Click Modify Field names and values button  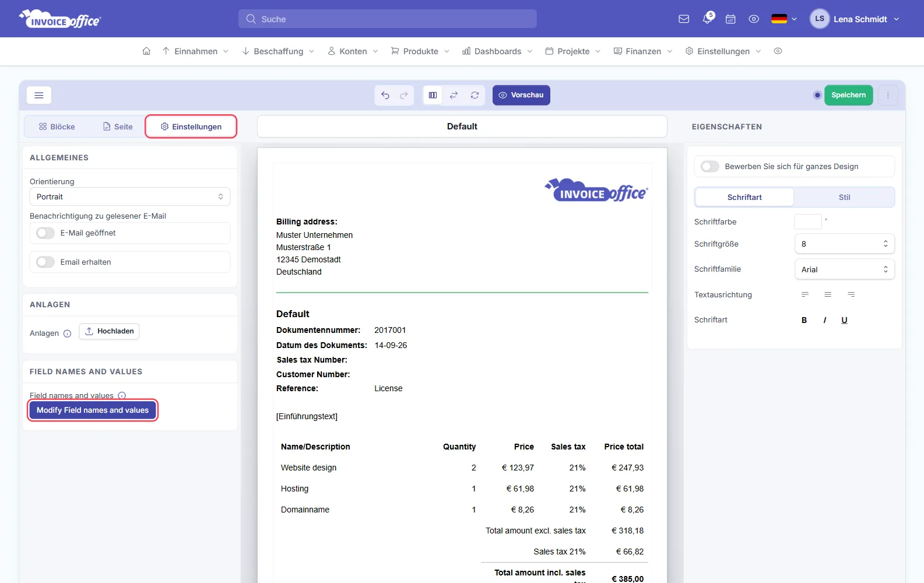93,410
